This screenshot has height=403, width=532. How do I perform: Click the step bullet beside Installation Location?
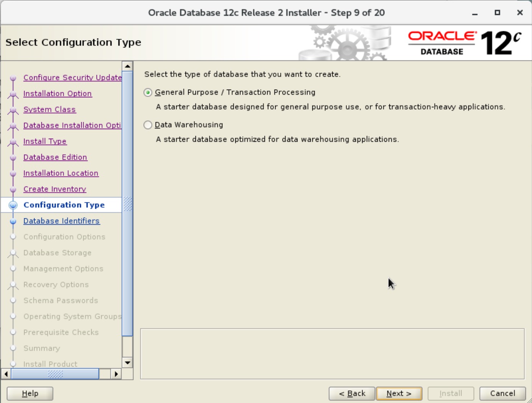[x=13, y=174]
